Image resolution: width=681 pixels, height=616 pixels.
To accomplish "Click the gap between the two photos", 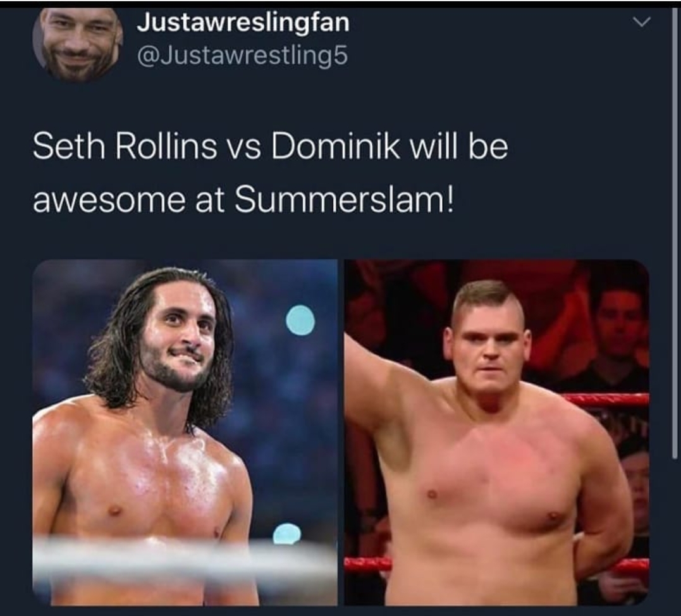I will (x=341, y=433).
